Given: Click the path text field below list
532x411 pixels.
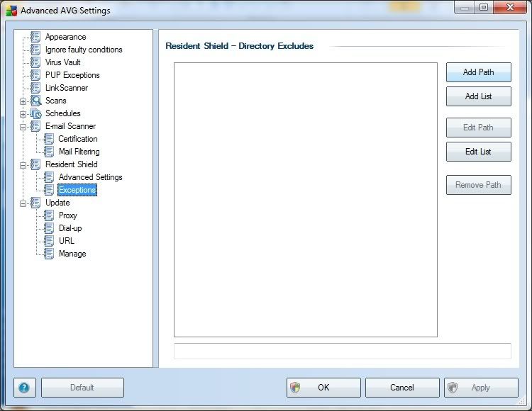Looking at the screenshot, I should point(343,351).
